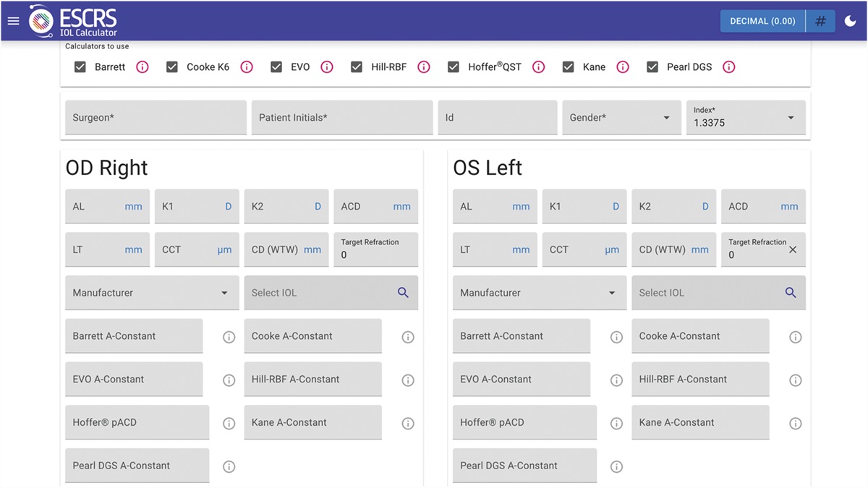
Task: Toggle the Hoffer QST calculator checkbox
Action: pyautogui.click(x=454, y=67)
